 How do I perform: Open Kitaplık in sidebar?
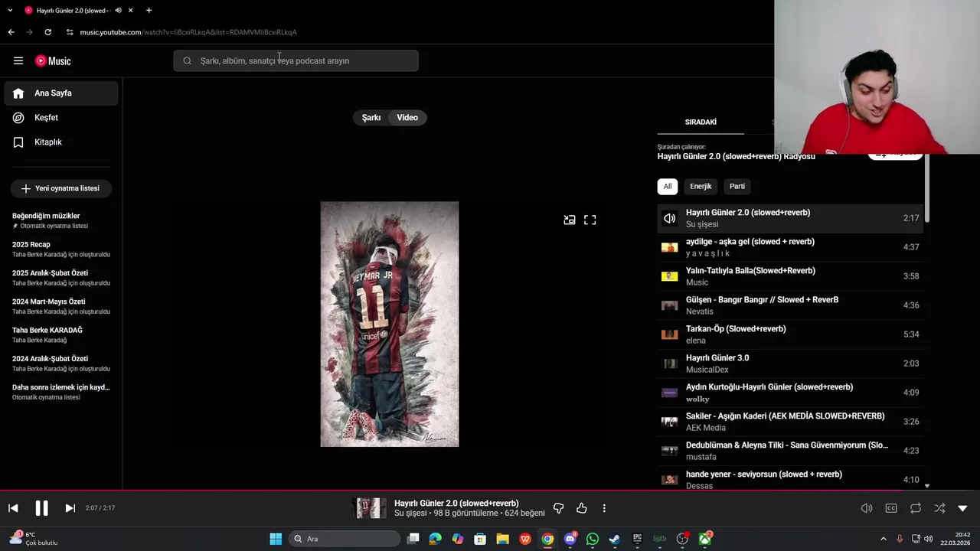coord(61,142)
